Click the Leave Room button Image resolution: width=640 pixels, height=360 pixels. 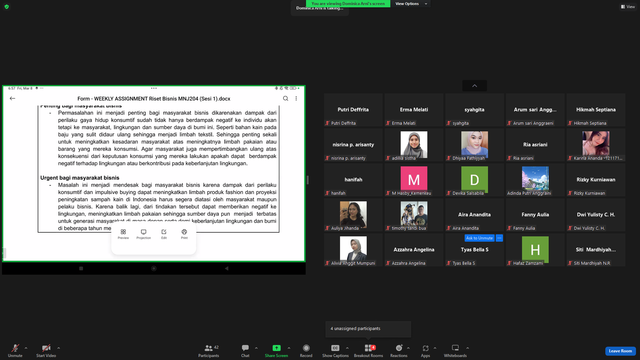click(x=620, y=351)
